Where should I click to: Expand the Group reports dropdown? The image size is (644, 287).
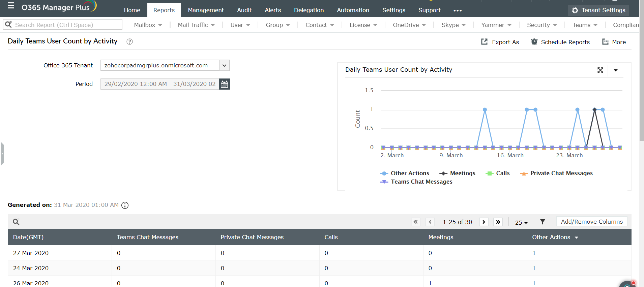point(278,25)
